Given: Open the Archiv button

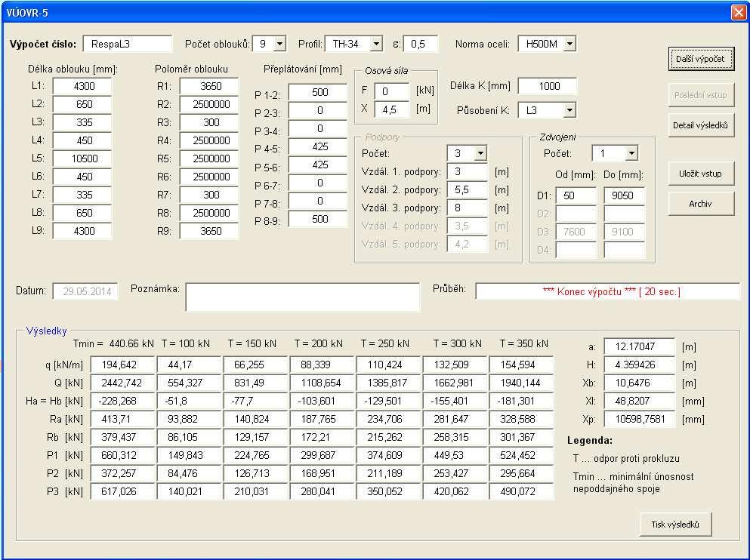Looking at the screenshot, I should (701, 204).
